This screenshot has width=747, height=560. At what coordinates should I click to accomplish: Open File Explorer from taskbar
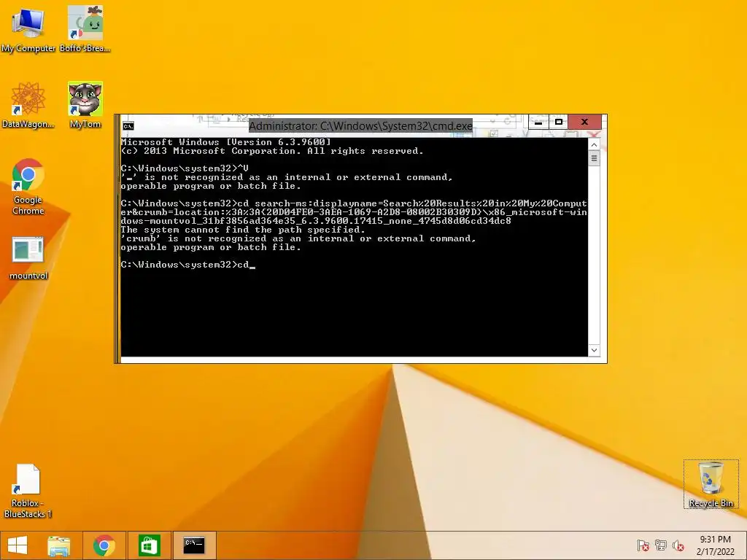pos(59,545)
